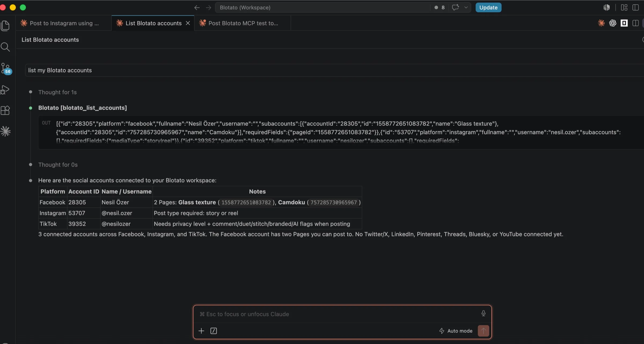
Task: Click page ID 1558772651083782 code chip
Action: tap(246, 203)
